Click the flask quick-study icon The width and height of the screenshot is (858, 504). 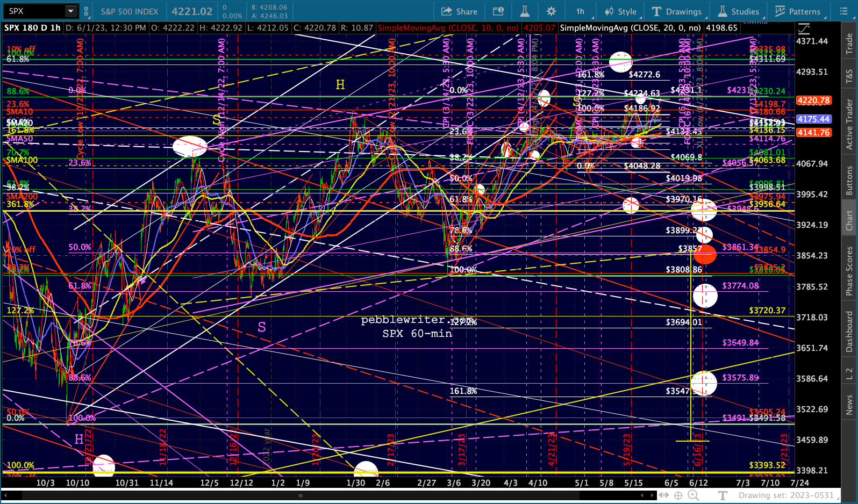[525, 11]
